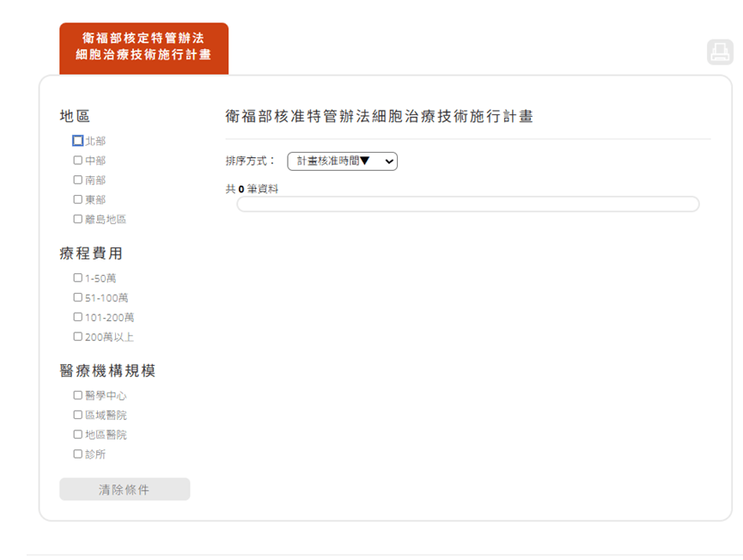Screen dimensions: 743x560
Task: Enable the 101-200萬 cost filter
Action: pos(77,316)
